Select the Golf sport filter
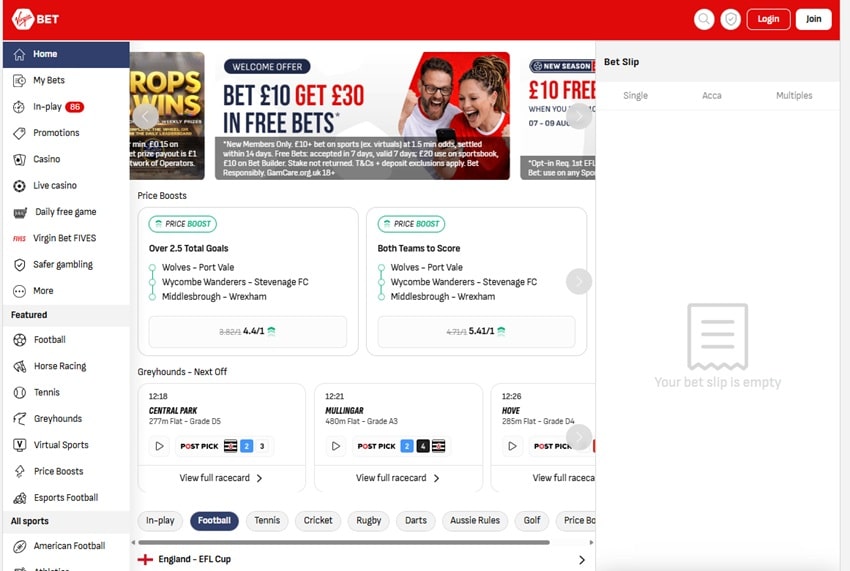The image size is (850, 571). (532, 521)
